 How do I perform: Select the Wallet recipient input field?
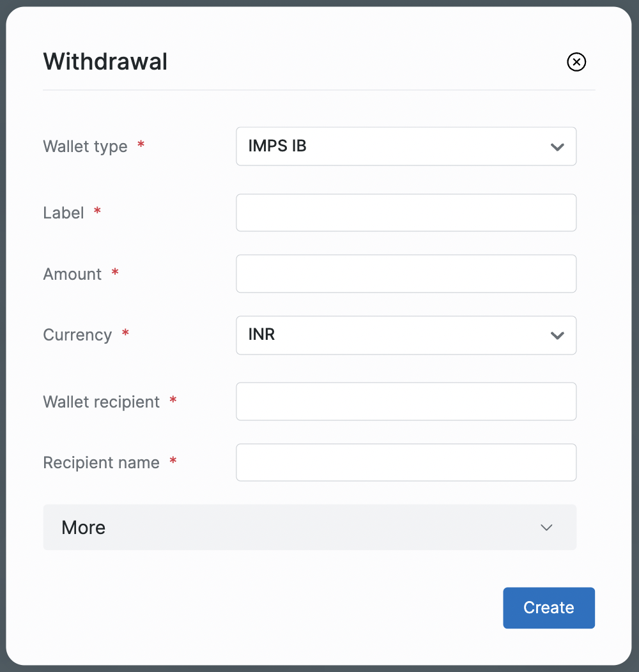(x=406, y=402)
